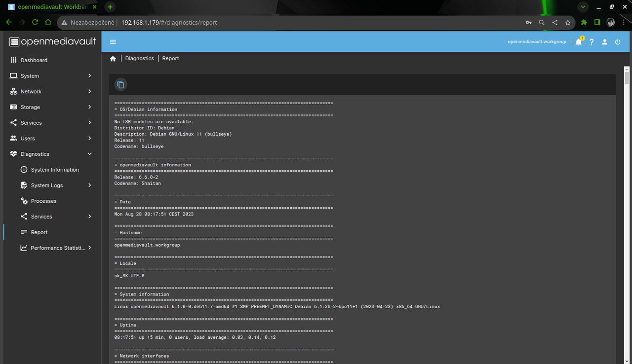Image resolution: width=632 pixels, height=364 pixels.
Task: Open browser extensions puzzle icon
Action: (584, 22)
